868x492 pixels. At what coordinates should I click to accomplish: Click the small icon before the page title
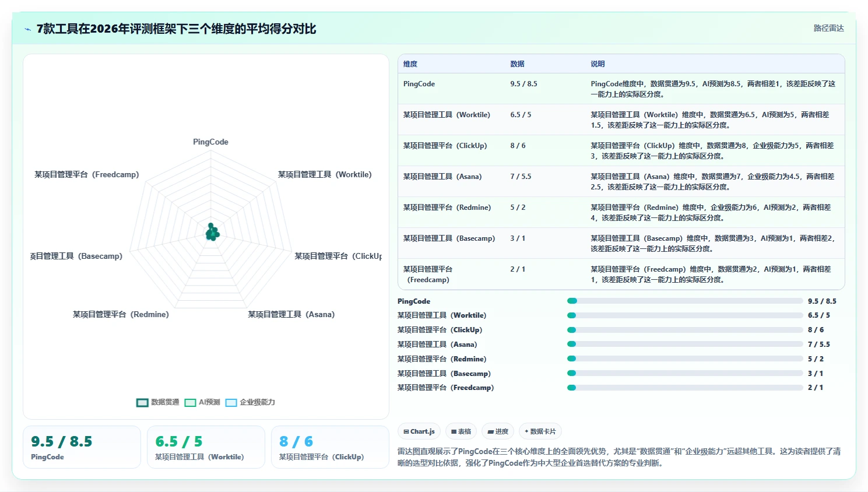(x=27, y=29)
